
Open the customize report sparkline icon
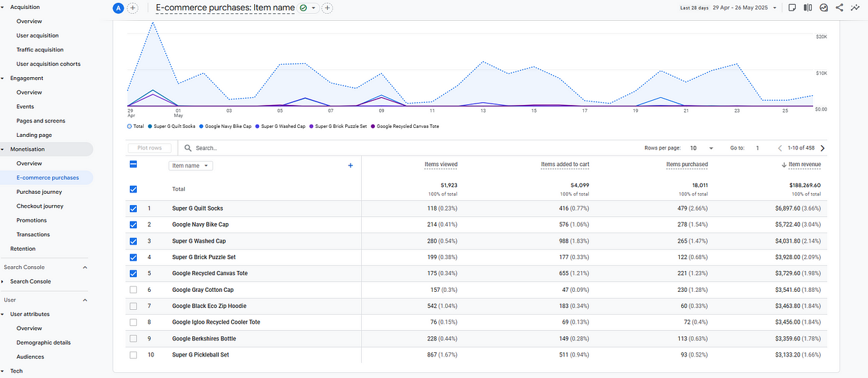(856, 8)
